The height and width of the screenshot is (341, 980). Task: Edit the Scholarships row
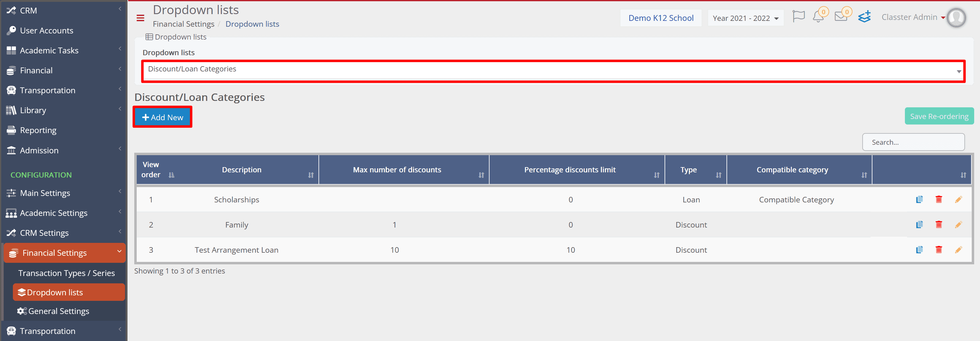pyautogui.click(x=958, y=199)
